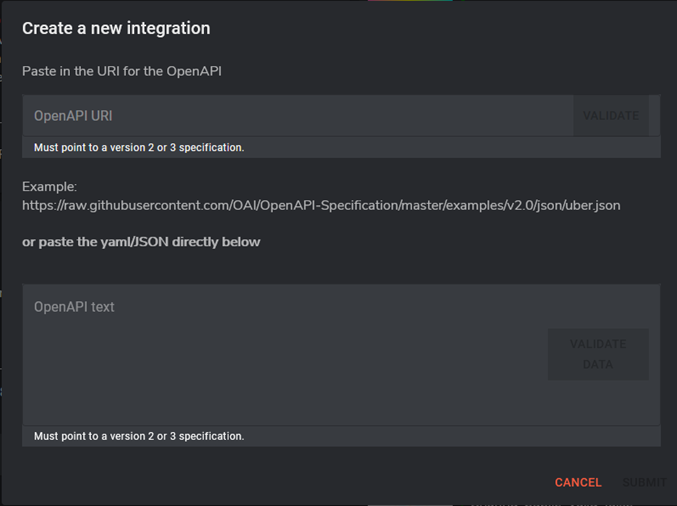Click the dimmed backdrop above the dialog

click(200, 0)
